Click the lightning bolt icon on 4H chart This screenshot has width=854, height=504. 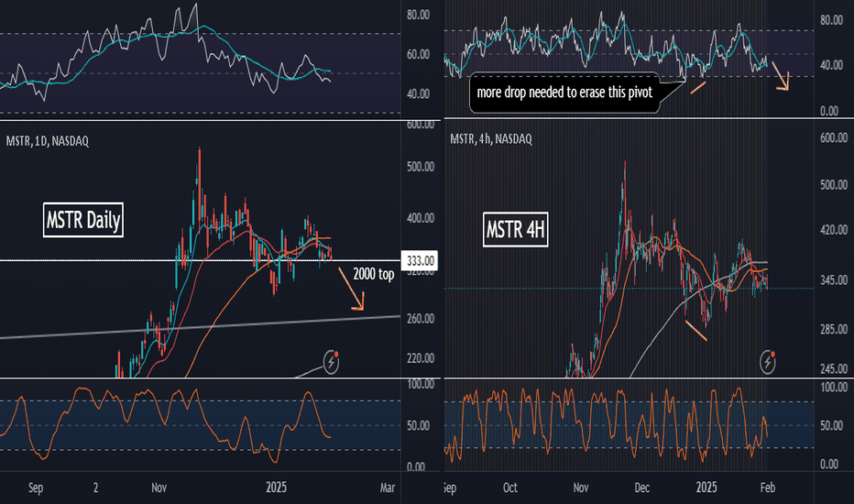tap(767, 362)
